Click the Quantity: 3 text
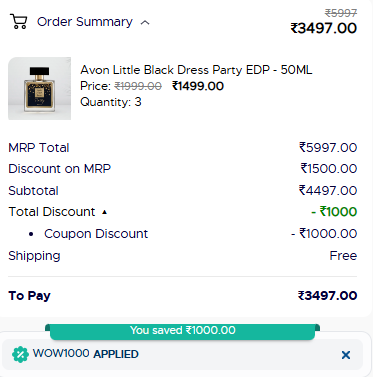 click(x=111, y=102)
